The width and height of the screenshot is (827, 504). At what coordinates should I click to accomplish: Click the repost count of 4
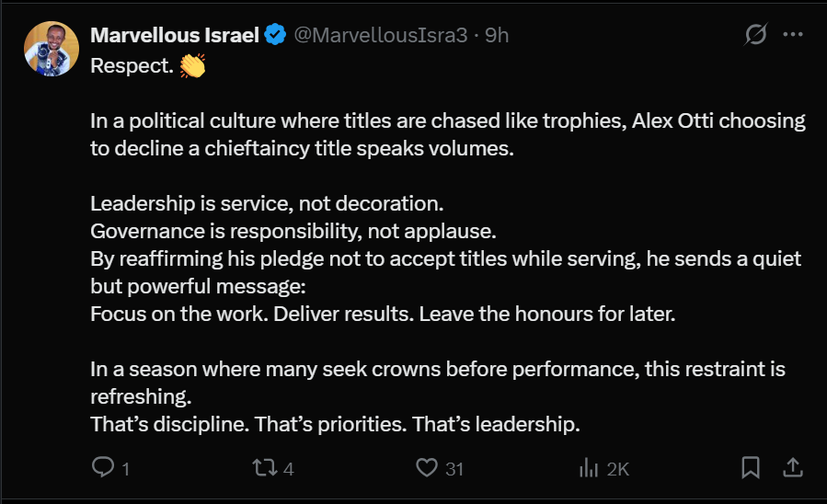point(289,469)
